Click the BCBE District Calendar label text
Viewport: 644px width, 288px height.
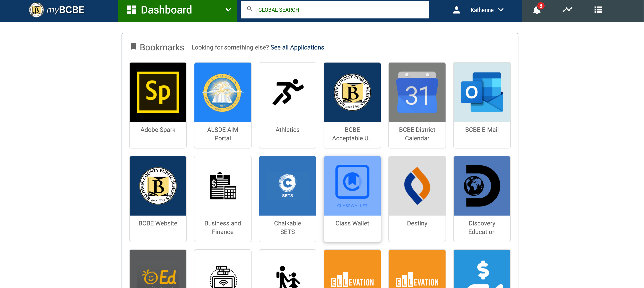pyautogui.click(x=417, y=134)
